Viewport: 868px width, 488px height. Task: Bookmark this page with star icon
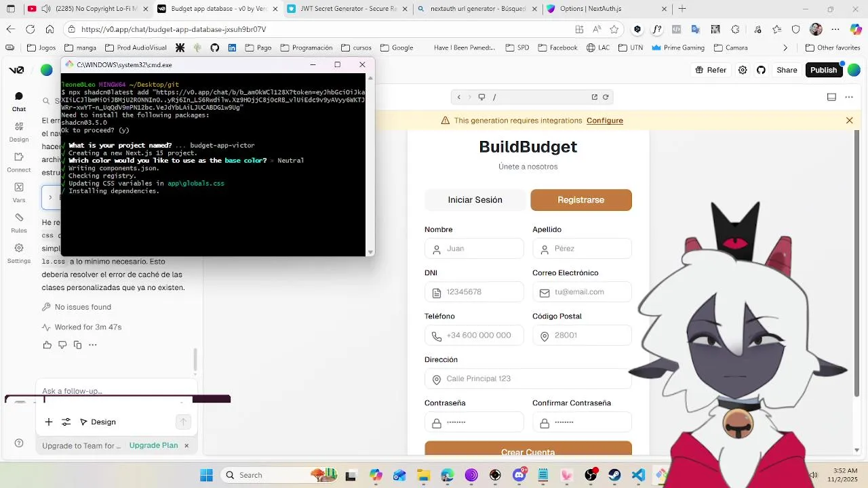pyautogui.click(x=614, y=29)
